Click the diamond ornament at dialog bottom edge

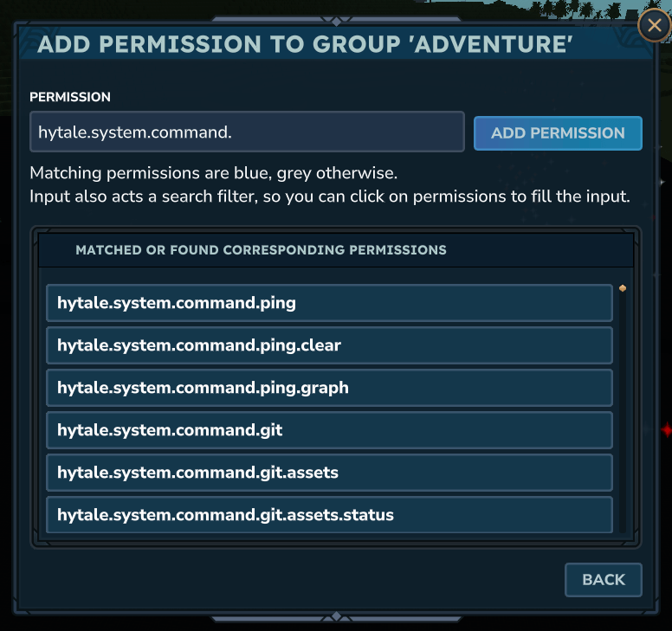point(336,617)
